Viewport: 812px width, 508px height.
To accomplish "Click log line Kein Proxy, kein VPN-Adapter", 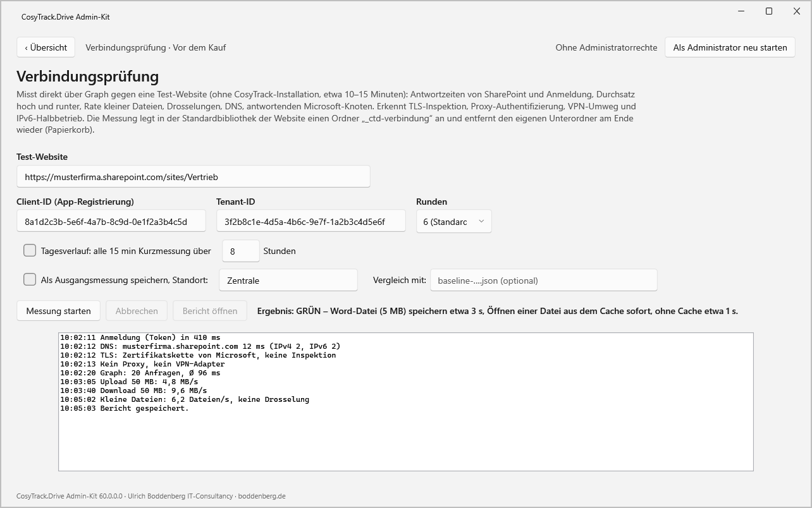I will pyautogui.click(x=142, y=364).
